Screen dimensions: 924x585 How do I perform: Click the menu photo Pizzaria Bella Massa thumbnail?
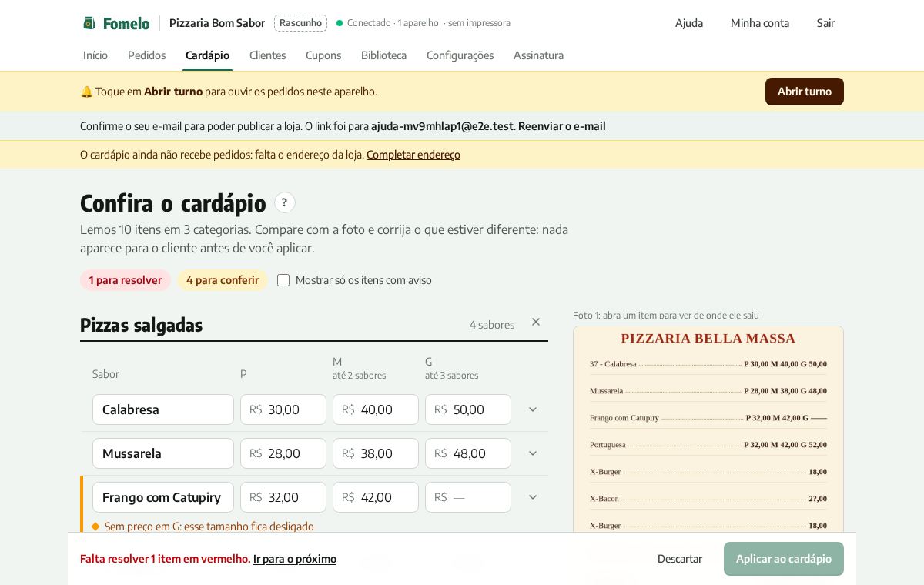[708, 429]
